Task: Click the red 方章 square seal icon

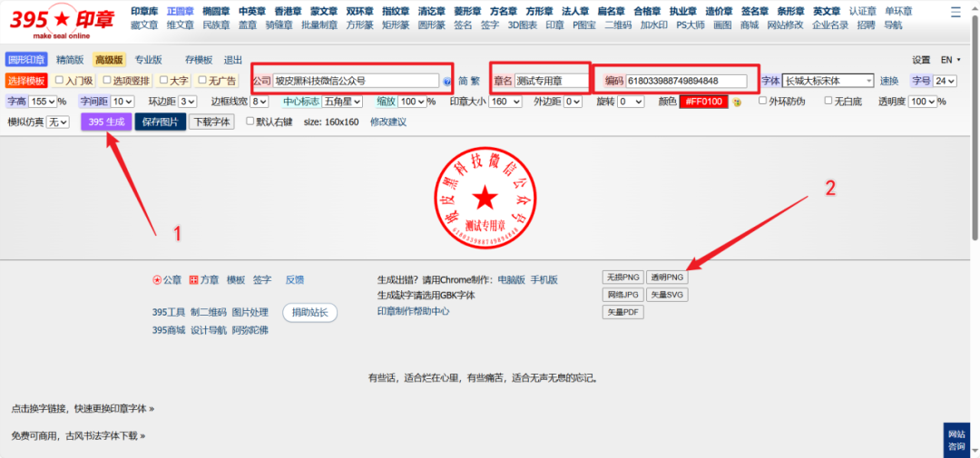Action: point(195,280)
